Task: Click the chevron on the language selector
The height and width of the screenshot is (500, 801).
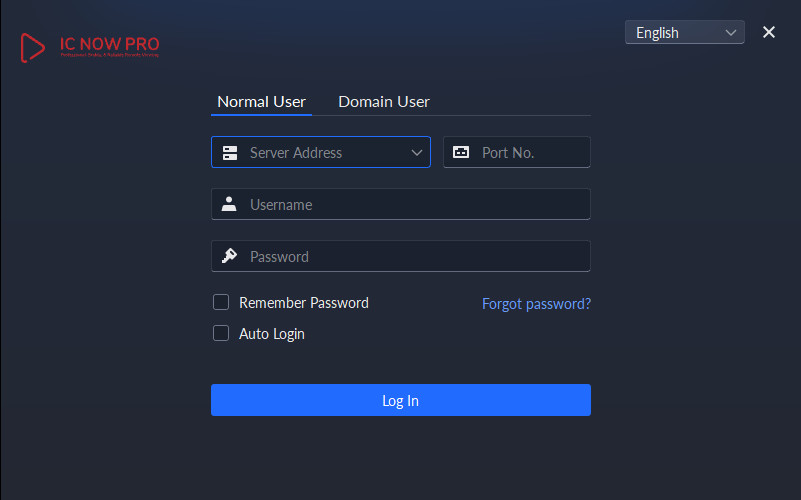Action: pyautogui.click(x=731, y=33)
